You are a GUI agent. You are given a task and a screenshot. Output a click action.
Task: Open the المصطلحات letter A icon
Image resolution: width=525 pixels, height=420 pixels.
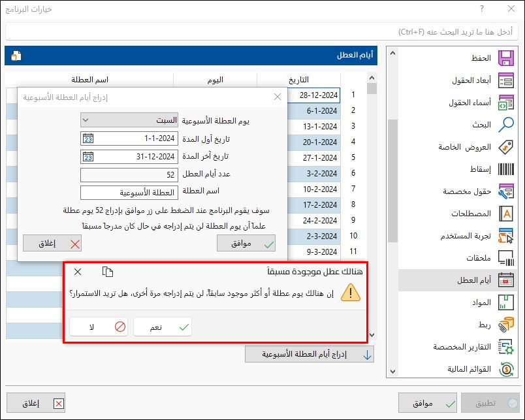tap(505, 214)
